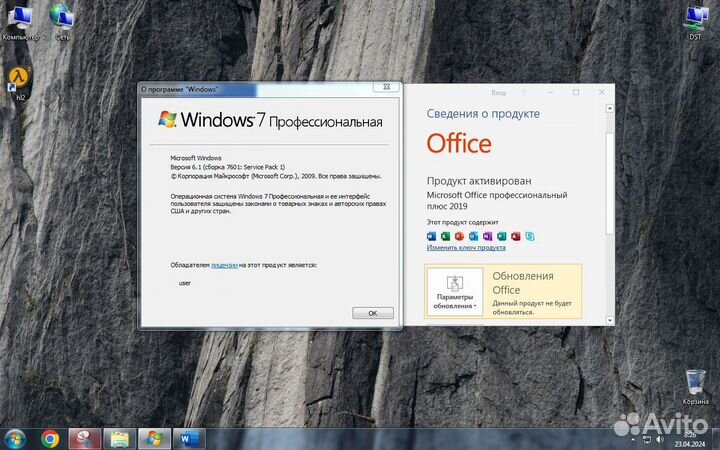720x450 pixels.
Task: Click the Skype icon in Office product list
Action: point(529,236)
